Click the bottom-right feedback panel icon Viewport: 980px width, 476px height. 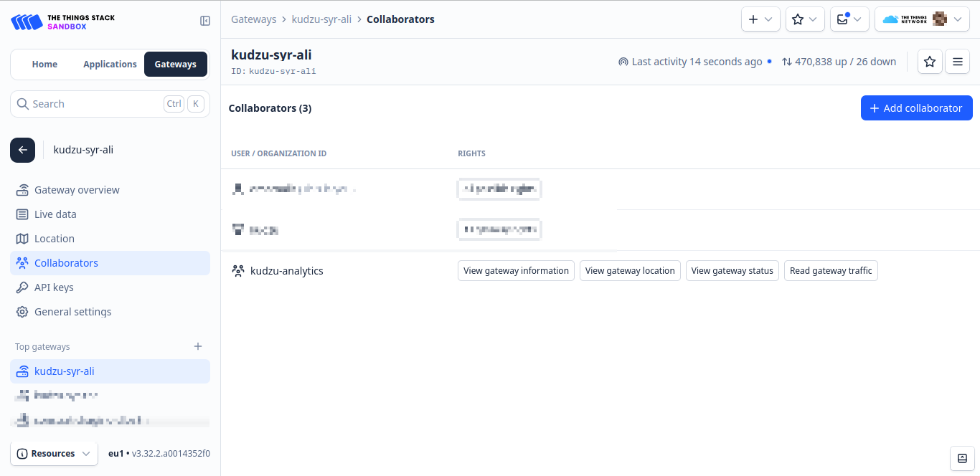pos(962,458)
